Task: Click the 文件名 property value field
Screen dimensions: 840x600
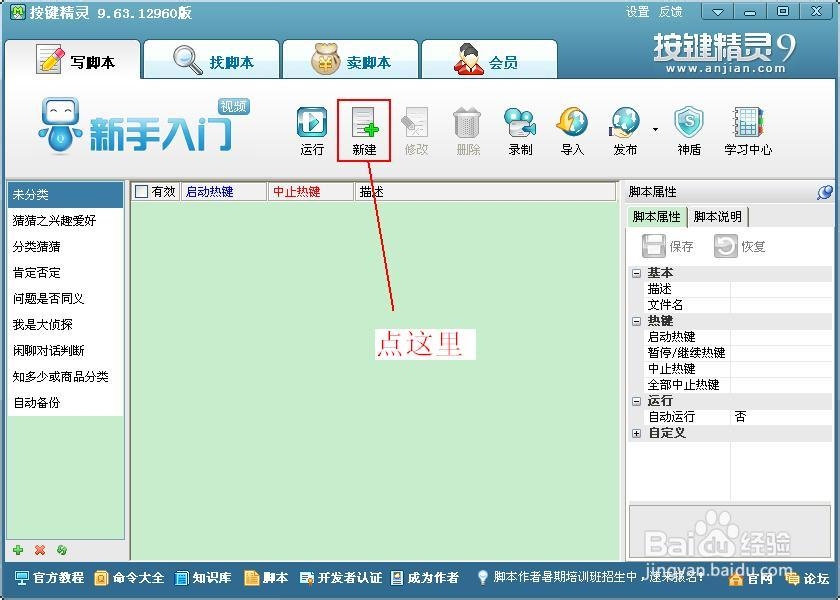Action: click(x=781, y=305)
